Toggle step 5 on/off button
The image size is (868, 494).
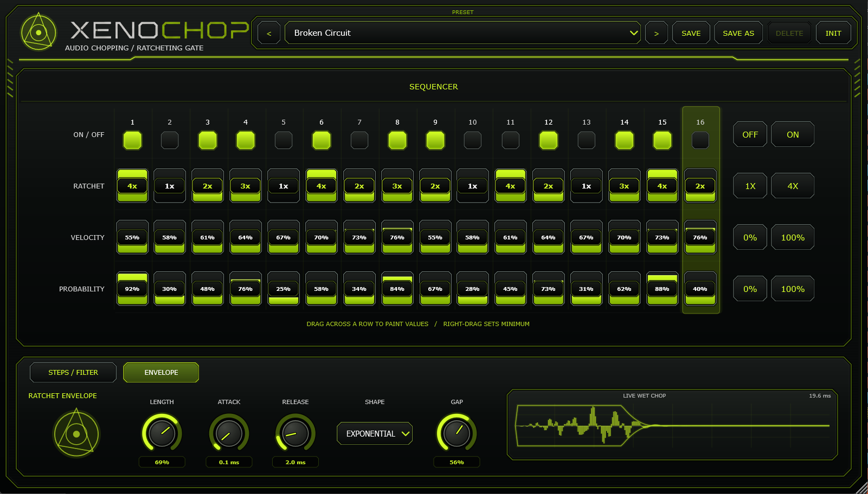[284, 140]
